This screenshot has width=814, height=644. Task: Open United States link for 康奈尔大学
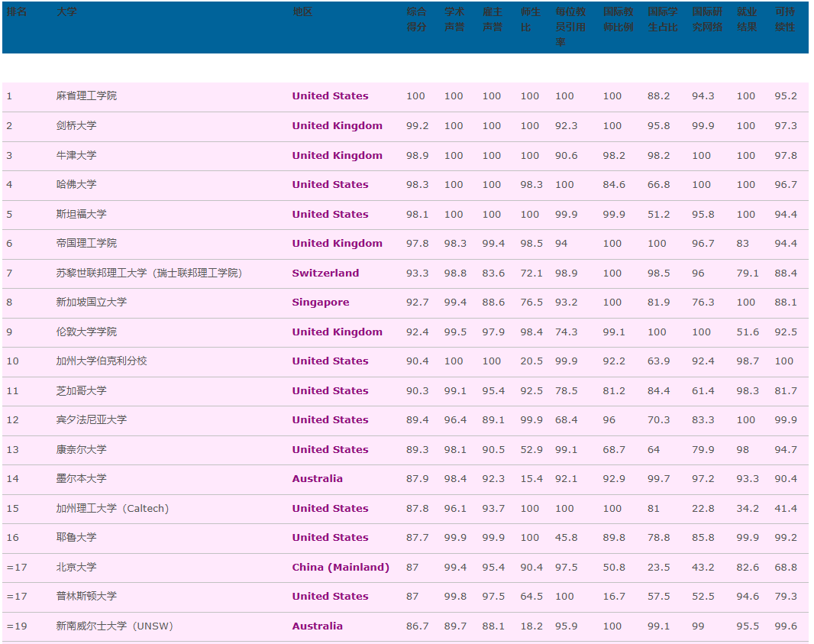330,449
